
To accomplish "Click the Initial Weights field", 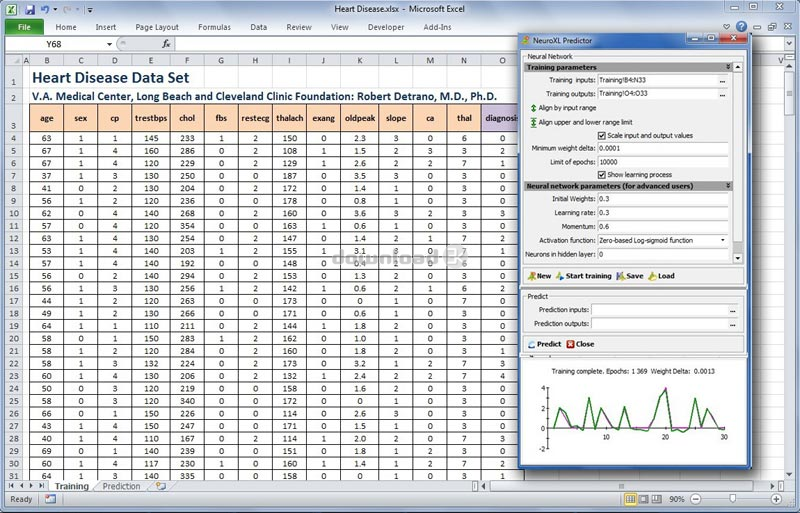I will click(663, 199).
